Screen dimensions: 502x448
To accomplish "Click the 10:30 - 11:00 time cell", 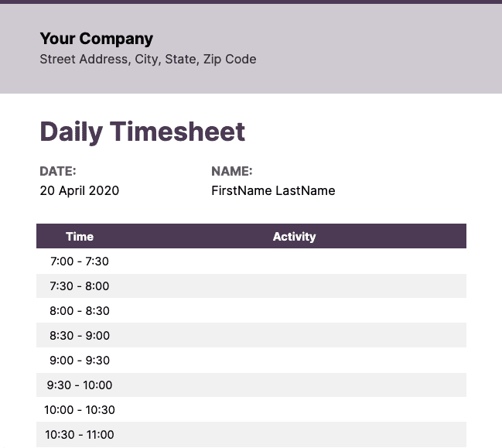I will (80, 435).
